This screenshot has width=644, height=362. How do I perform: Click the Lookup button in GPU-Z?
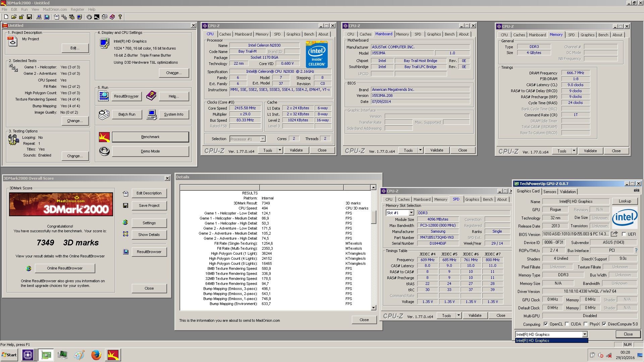tap(625, 201)
